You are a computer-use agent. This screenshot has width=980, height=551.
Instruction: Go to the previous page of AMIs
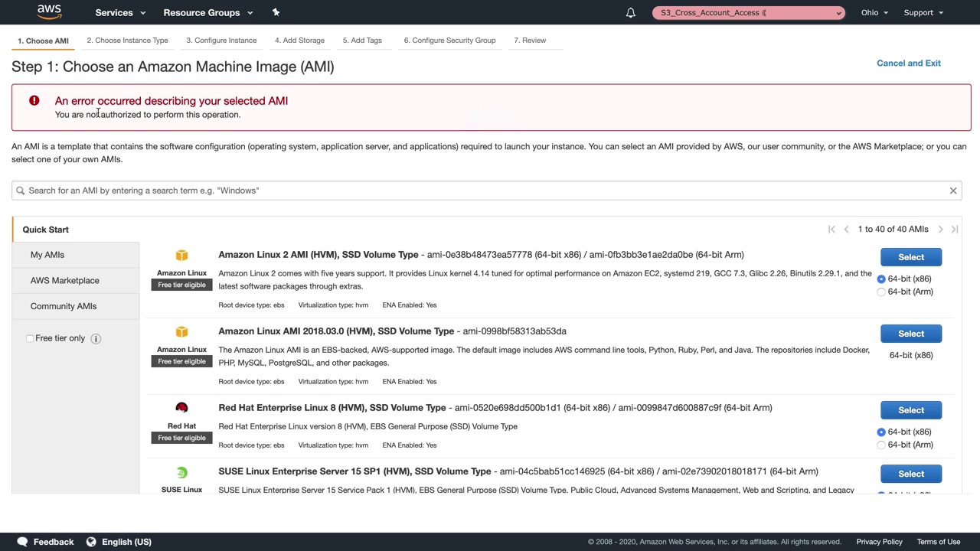click(x=846, y=230)
